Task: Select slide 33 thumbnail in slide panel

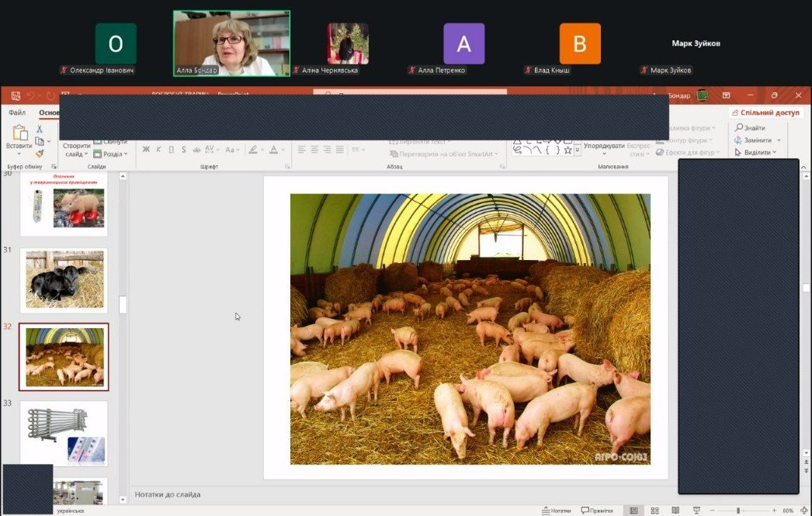Action: point(64,433)
